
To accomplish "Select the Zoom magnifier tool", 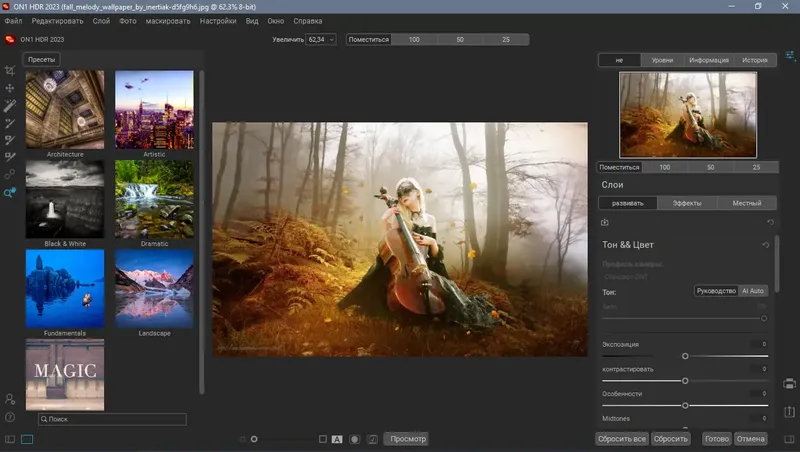I will (10, 193).
